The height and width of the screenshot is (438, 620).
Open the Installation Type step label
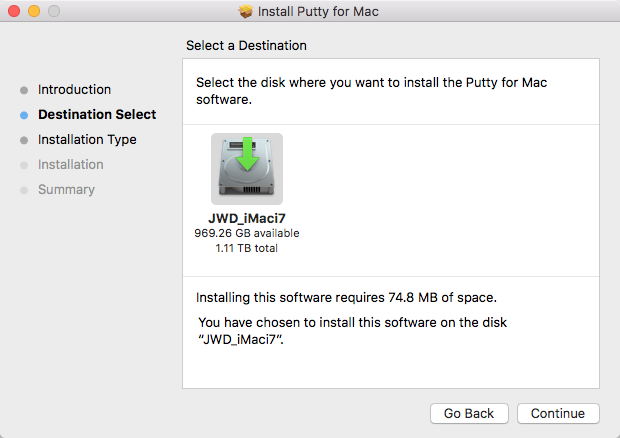(87, 140)
